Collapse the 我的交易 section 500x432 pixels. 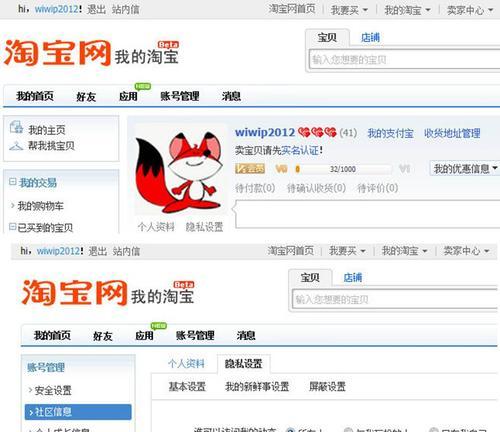tap(13, 182)
